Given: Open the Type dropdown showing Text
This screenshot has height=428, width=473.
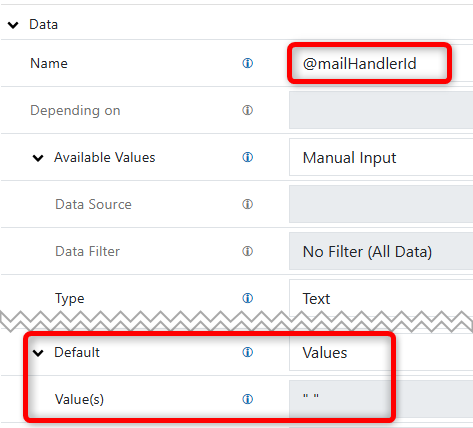Looking at the screenshot, I should (x=381, y=297).
